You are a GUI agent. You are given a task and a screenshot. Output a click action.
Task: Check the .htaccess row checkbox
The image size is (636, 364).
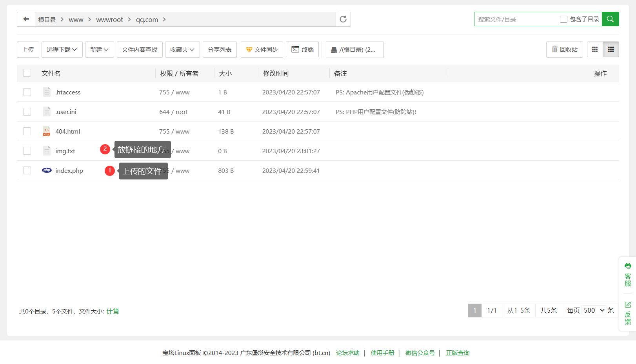coord(27,92)
